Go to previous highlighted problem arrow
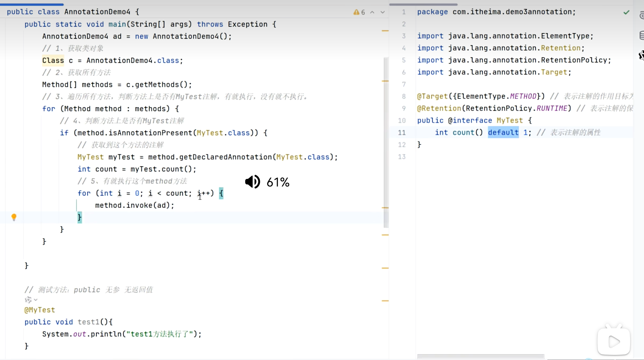This screenshot has width=644, height=360. pyautogui.click(x=372, y=12)
